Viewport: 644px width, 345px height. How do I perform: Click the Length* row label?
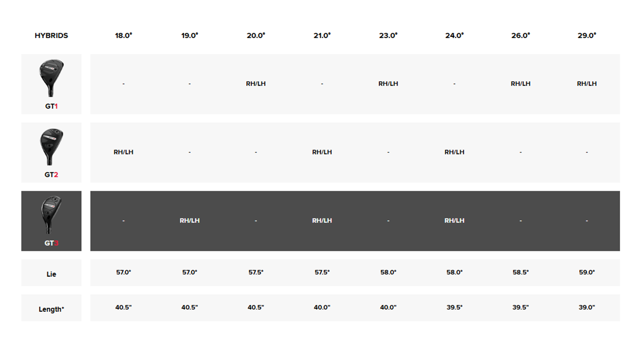tap(51, 309)
